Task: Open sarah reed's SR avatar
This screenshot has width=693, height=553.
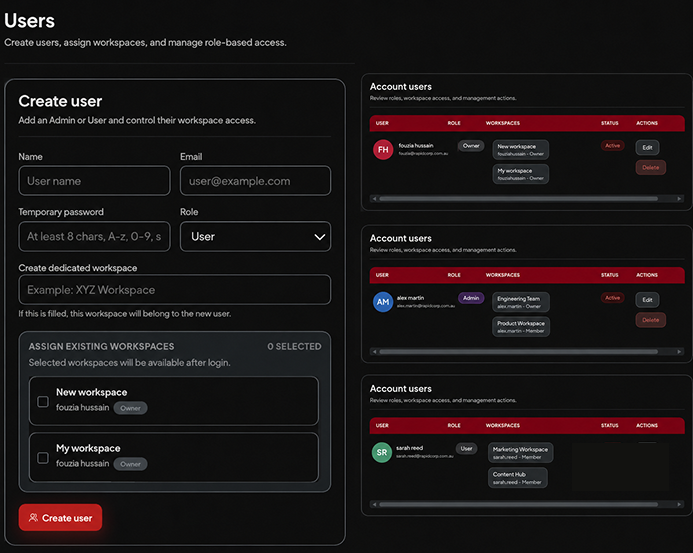Action: 382,453
